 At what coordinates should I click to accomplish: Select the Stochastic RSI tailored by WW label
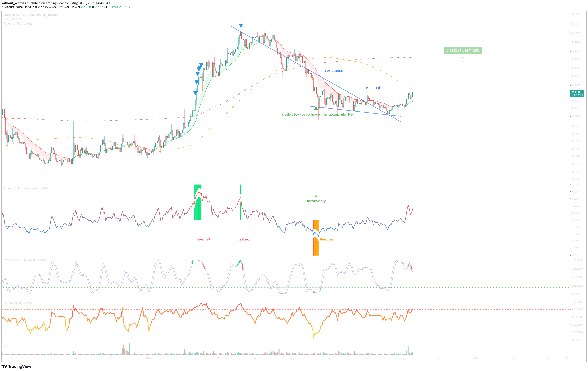click(x=25, y=260)
